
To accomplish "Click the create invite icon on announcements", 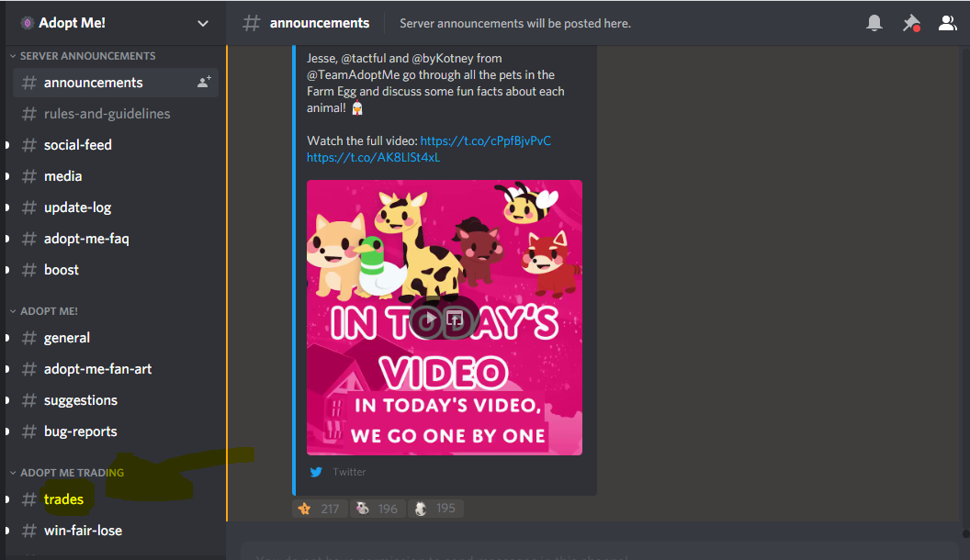I will click(x=204, y=82).
